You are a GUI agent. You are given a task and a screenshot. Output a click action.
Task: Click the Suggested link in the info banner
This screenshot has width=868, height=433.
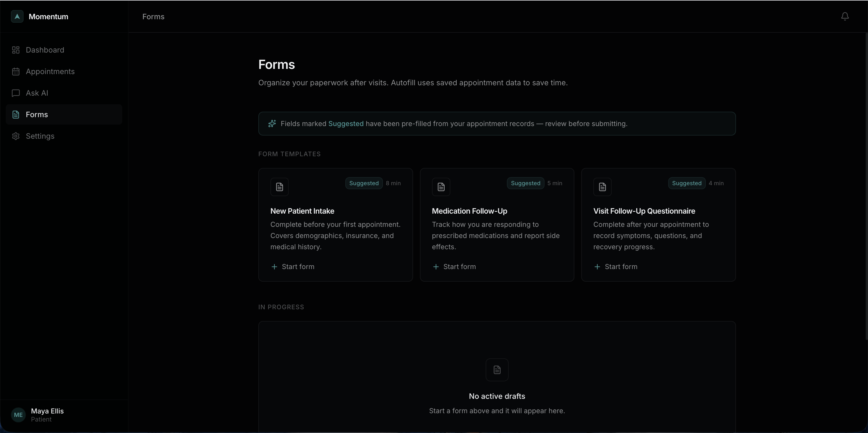pos(346,124)
